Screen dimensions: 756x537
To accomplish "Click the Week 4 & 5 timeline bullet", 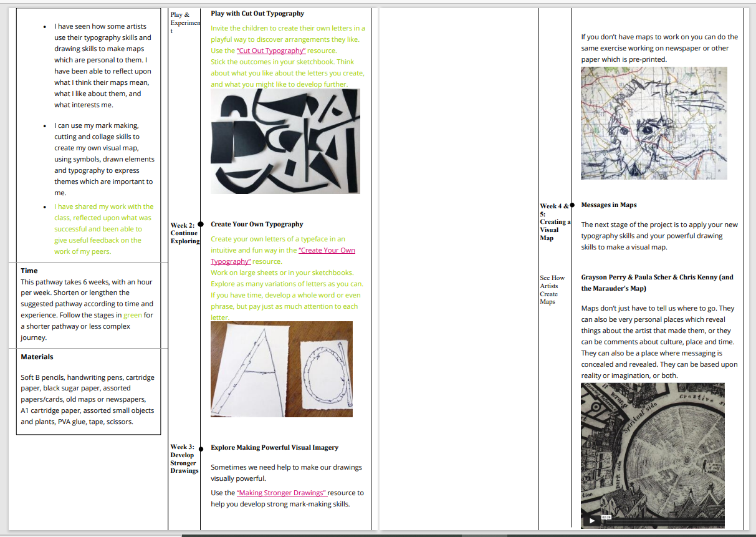I will (x=572, y=205).
